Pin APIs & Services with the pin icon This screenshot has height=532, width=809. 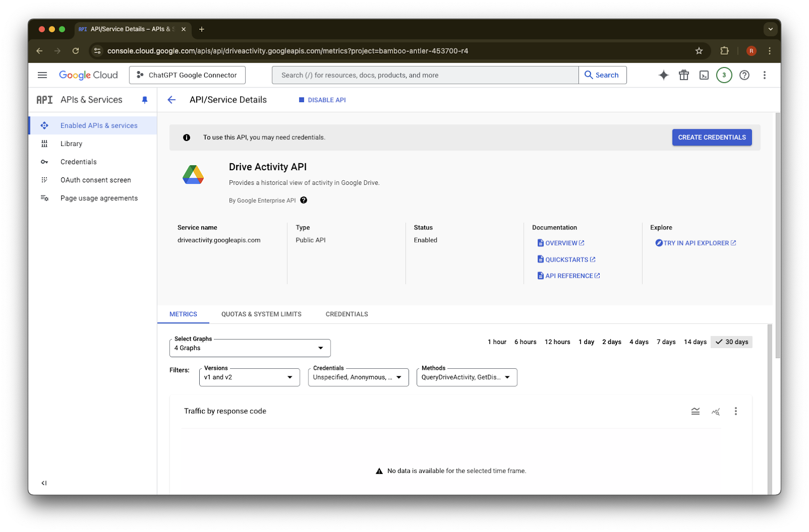pos(145,100)
